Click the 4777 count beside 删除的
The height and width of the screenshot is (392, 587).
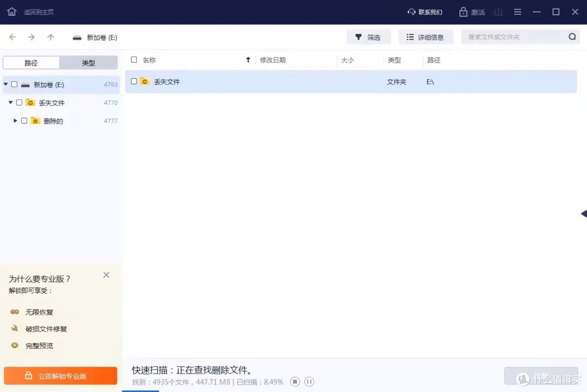point(110,121)
